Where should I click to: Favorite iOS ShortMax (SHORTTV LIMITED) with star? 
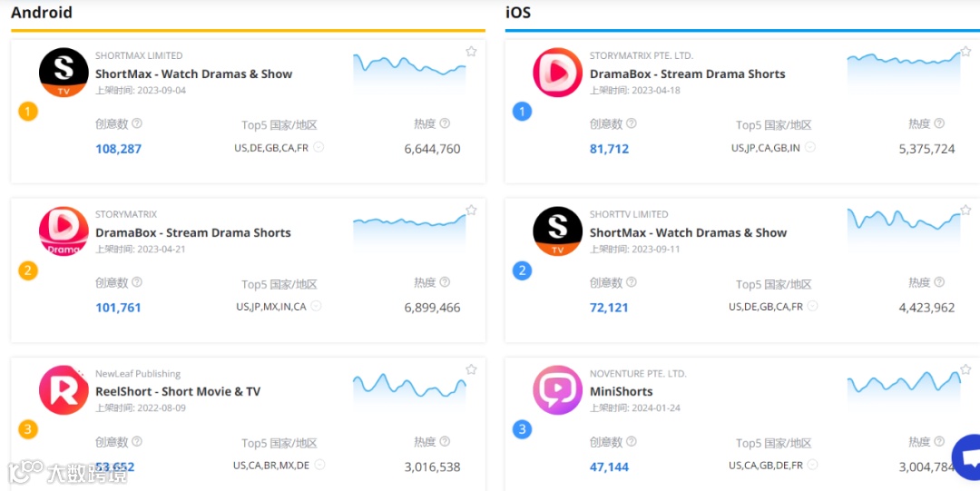point(965,211)
